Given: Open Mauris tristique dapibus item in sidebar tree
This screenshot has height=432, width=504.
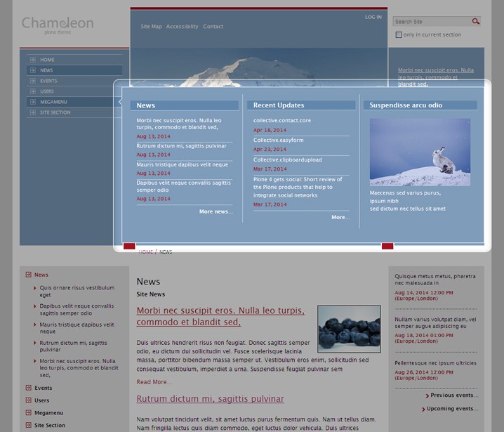Looking at the screenshot, I should point(77,328).
